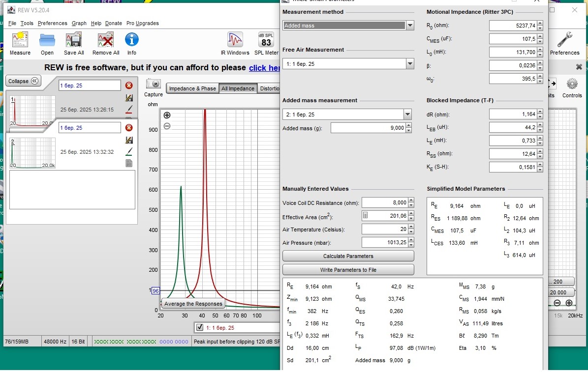Select measurement 1 thumbnail

coord(32,111)
